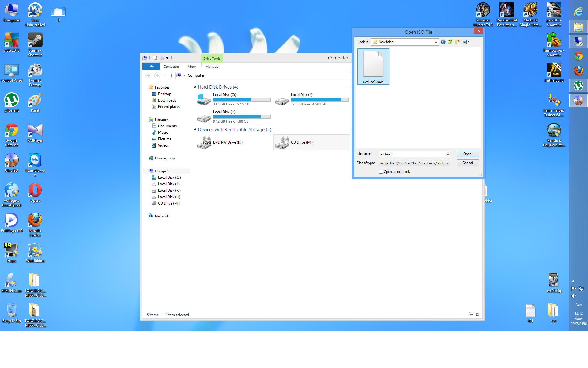
Task: Expand the Look in folder dropdown
Action: pyautogui.click(x=436, y=42)
